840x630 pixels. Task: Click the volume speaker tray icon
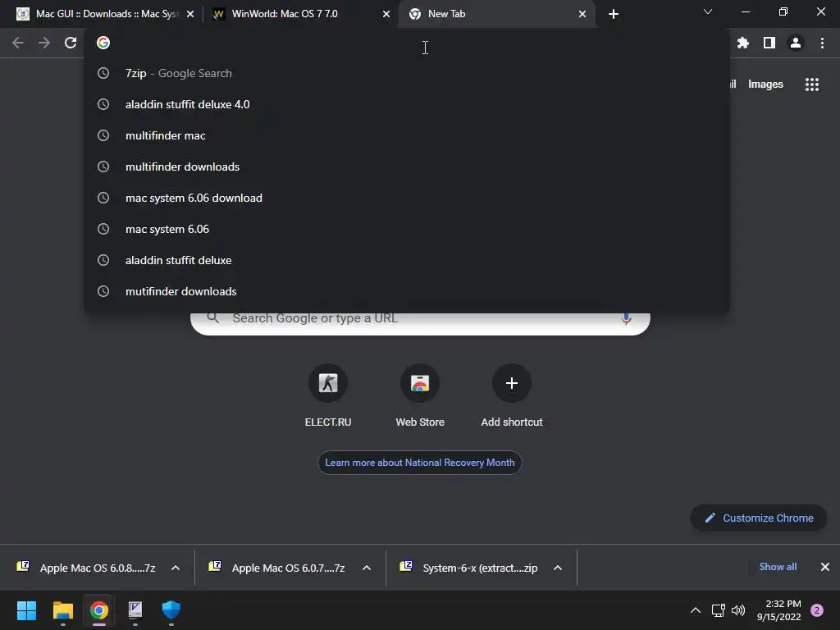(x=738, y=610)
